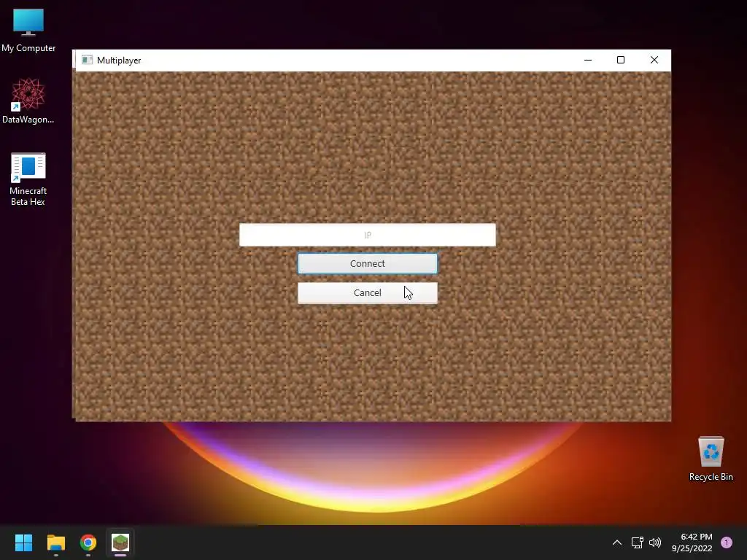This screenshot has height=560, width=747.
Task: Open the Windows Start menu
Action: pos(23,542)
